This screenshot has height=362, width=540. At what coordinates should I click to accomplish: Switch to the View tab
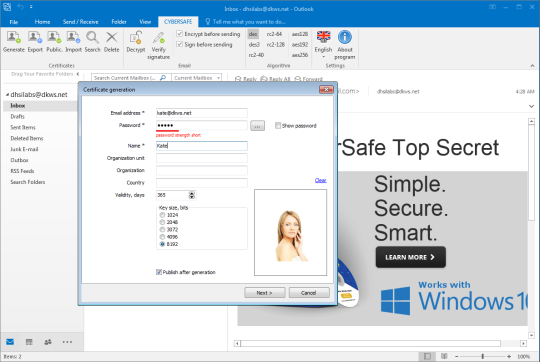tap(145, 22)
